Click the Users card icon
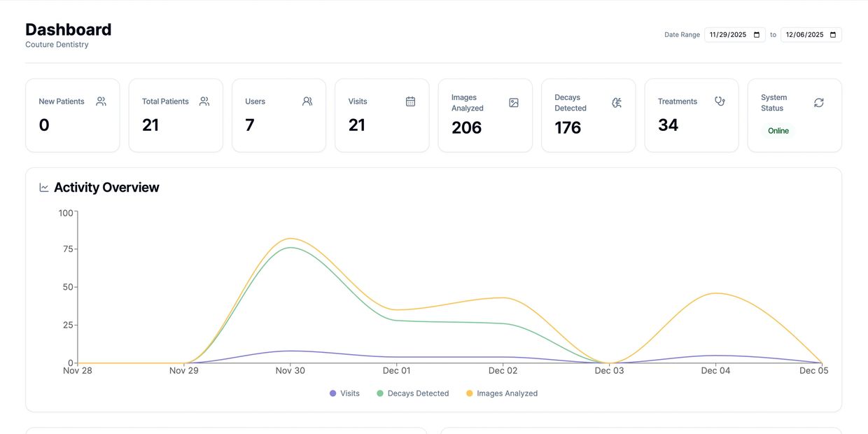This screenshot has width=868, height=434. point(307,101)
